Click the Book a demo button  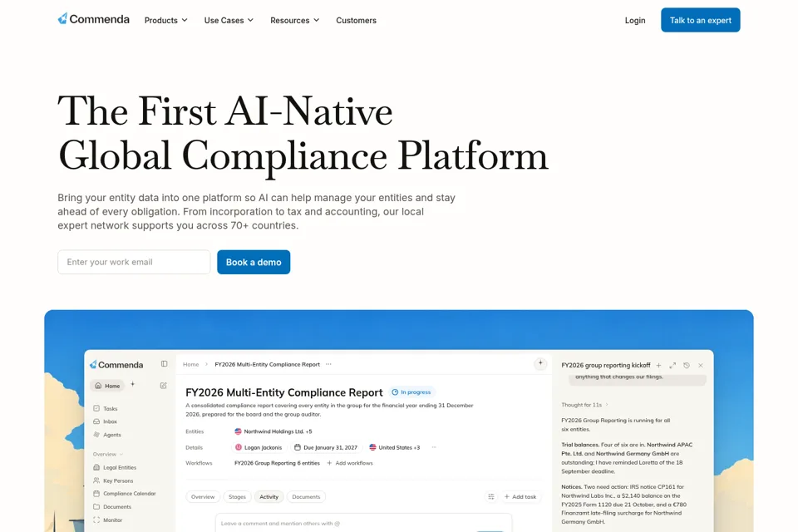254,262
